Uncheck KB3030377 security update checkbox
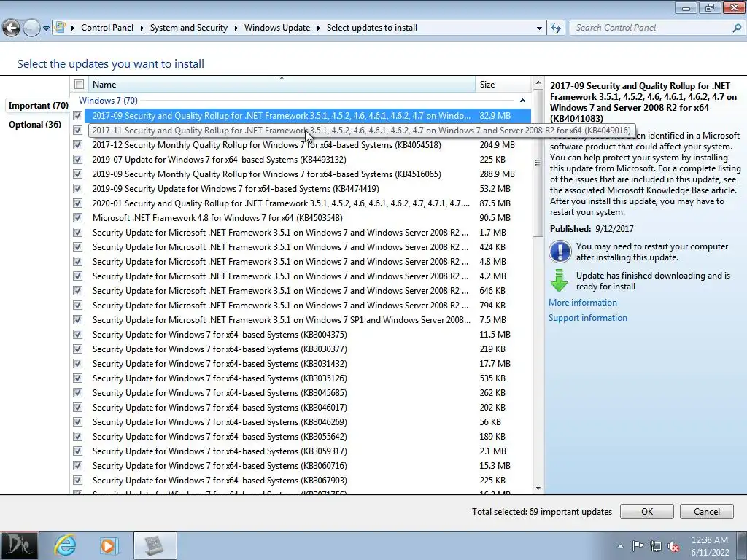This screenshot has height=560, width=747. (77, 349)
